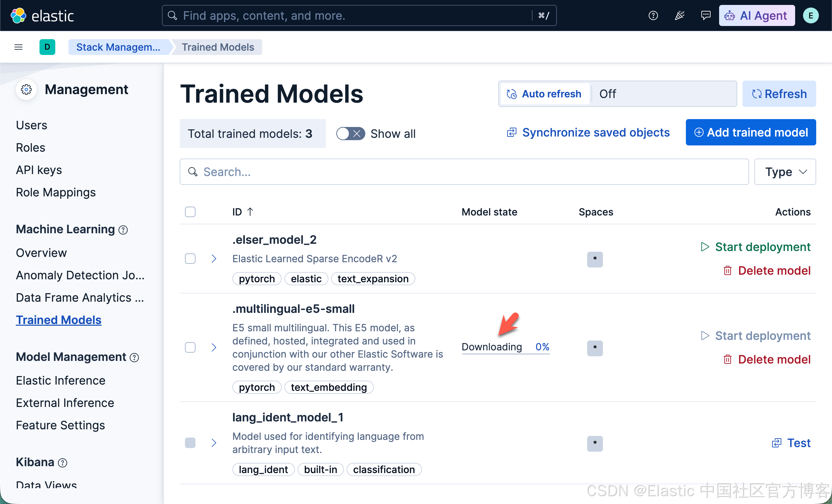The width and height of the screenshot is (832, 504).
Task: Click the Elastic logo
Action: (x=42, y=15)
